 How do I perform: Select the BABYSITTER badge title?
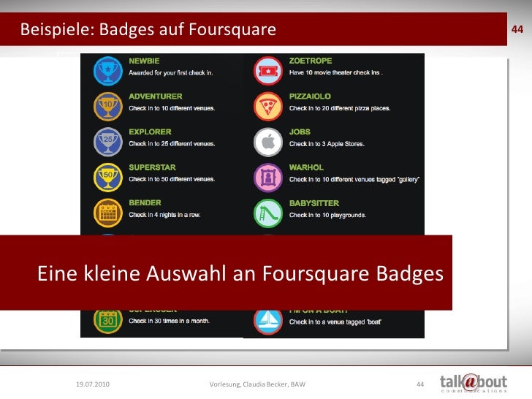click(x=314, y=203)
